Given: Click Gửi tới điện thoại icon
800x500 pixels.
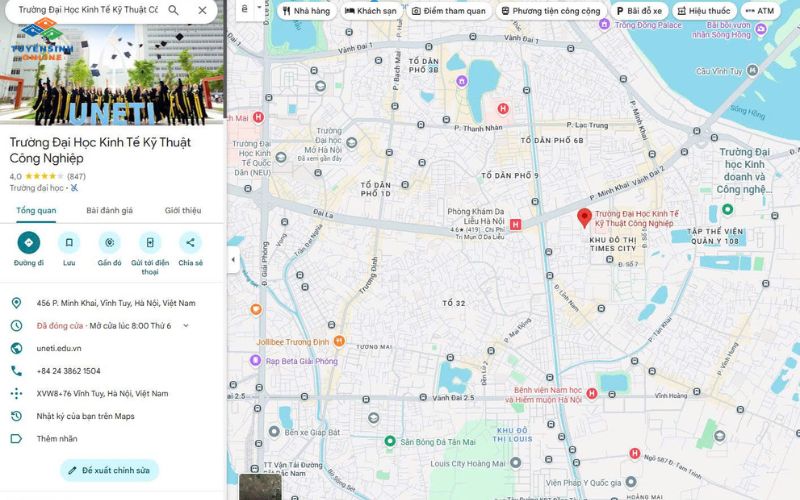Looking at the screenshot, I should (x=150, y=243).
